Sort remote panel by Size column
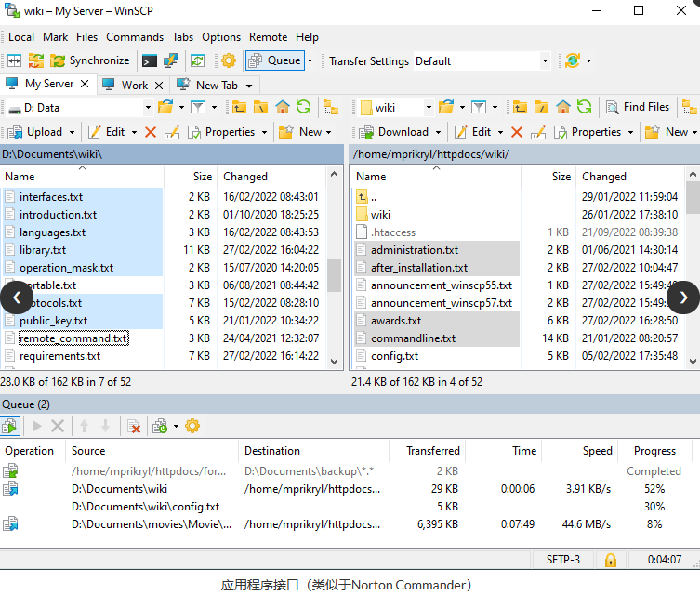700x596 pixels. click(548, 177)
